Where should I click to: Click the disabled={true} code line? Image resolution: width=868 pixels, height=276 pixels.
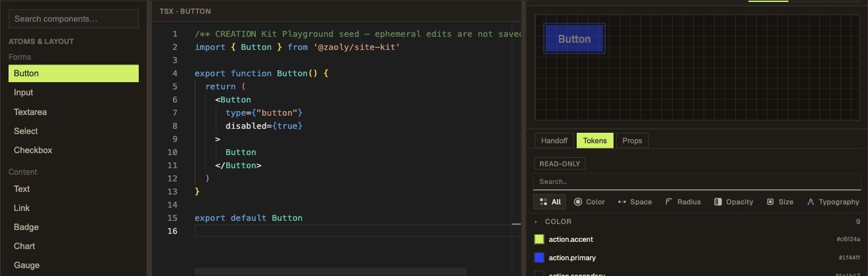click(x=264, y=126)
